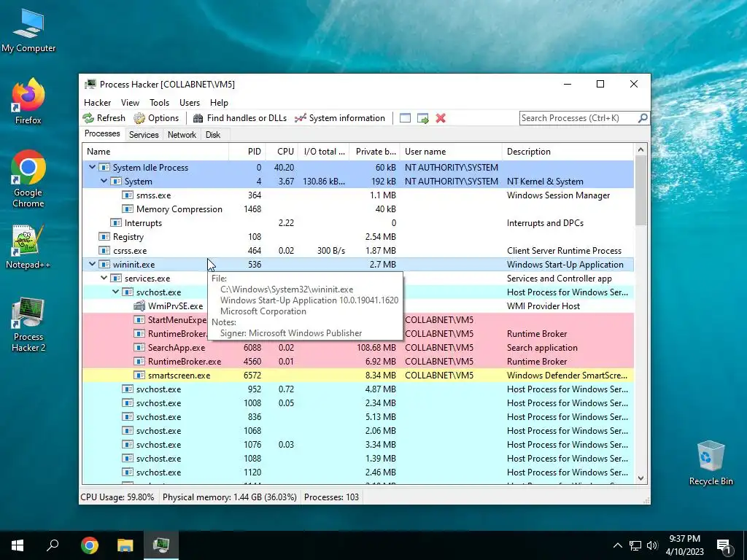Open Google Chrome desktop shortcut
This screenshot has height=560, width=747.
point(28,179)
